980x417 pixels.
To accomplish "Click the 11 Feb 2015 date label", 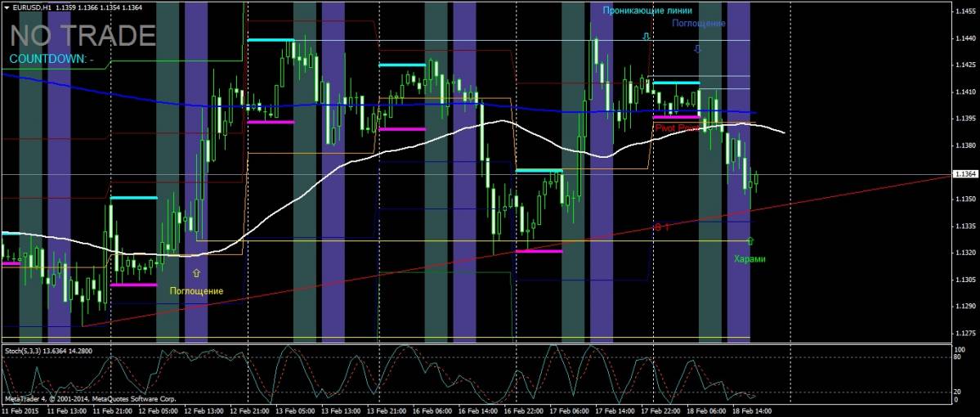I will pos(21,410).
